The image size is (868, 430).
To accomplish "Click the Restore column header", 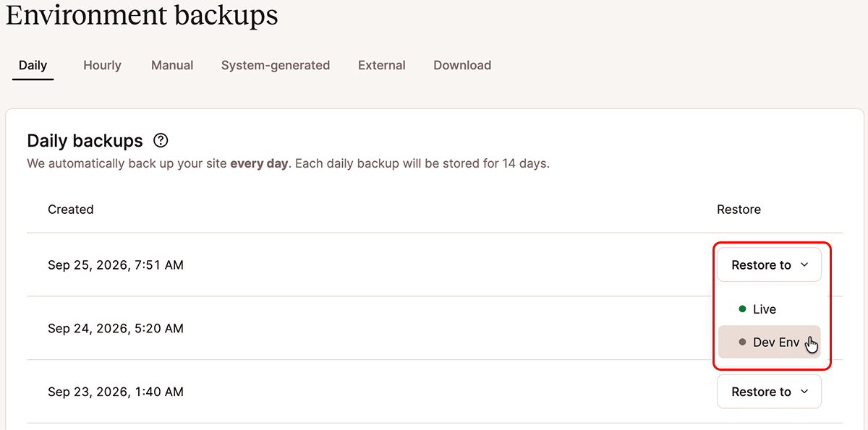I will click(x=739, y=210).
